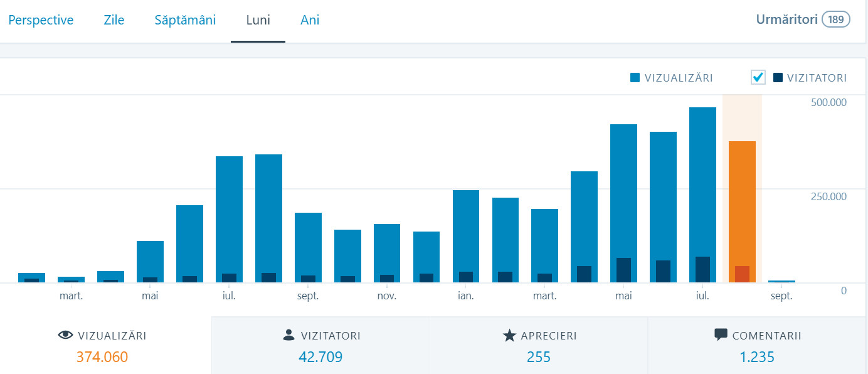This screenshot has width=868, height=374.
Task: Select the Aprecieri stat tab showing 255
Action: tap(539, 346)
